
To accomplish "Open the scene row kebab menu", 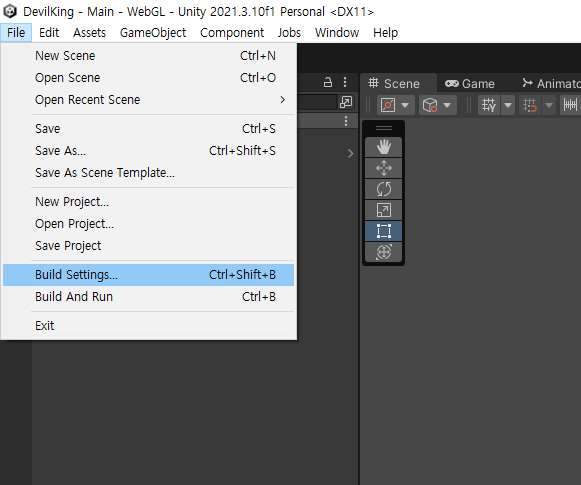I will [x=346, y=121].
